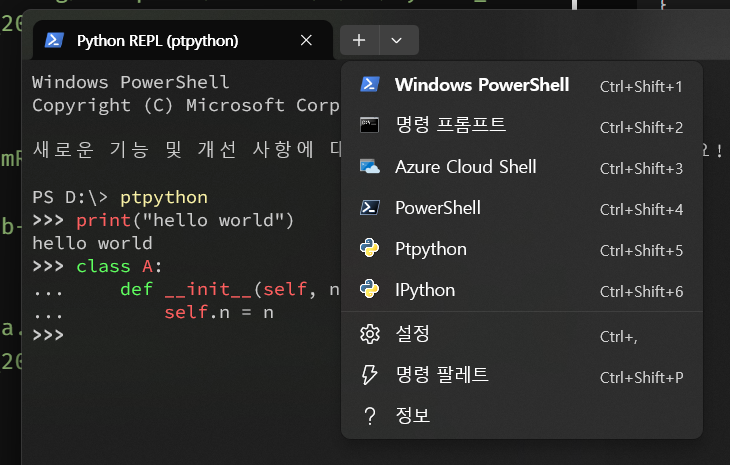Click the Korean '새로운 기능 및 개선' line

point(187,150)
